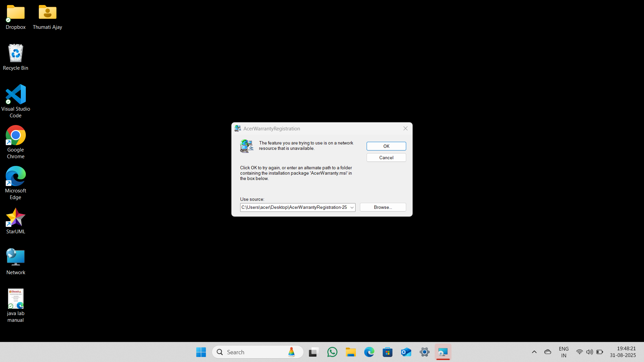Open File Explorer from the taskbar
644x362 pixels.
(x=351, y=352)
